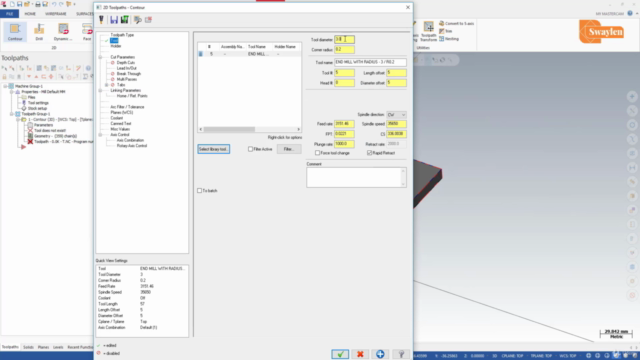Click the red-marked hide dialog icon in toolbar
Screen dimensions: 640x360
pos(148,20)
